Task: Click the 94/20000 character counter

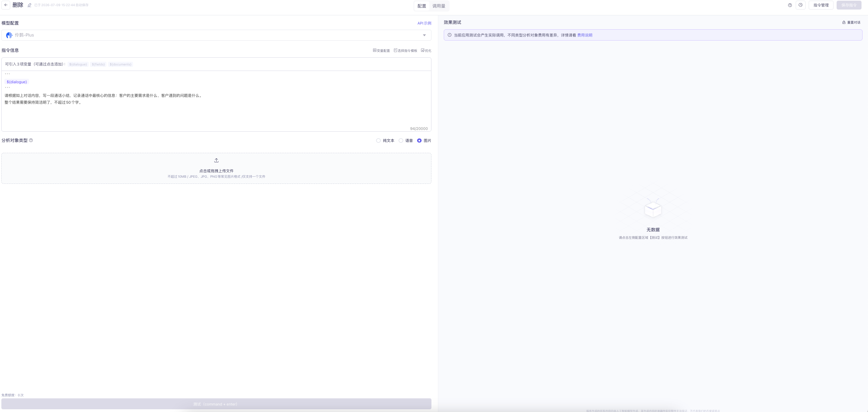Action: coord(419,129)
